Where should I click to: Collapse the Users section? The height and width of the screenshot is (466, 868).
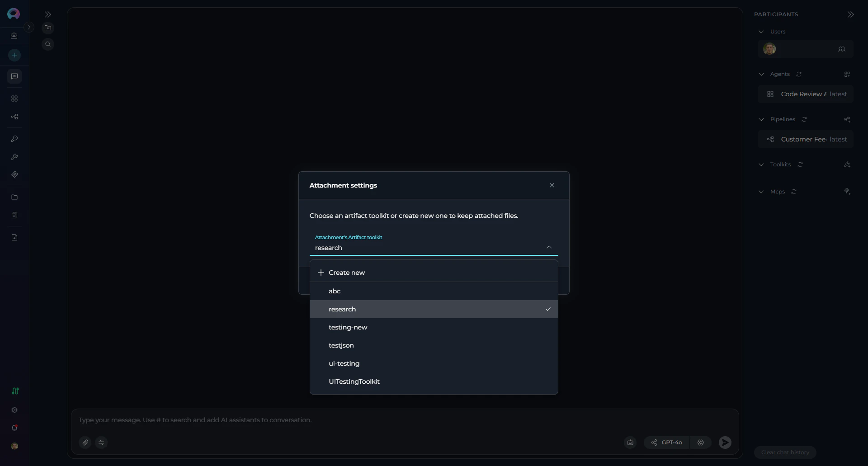pos(761,32)
